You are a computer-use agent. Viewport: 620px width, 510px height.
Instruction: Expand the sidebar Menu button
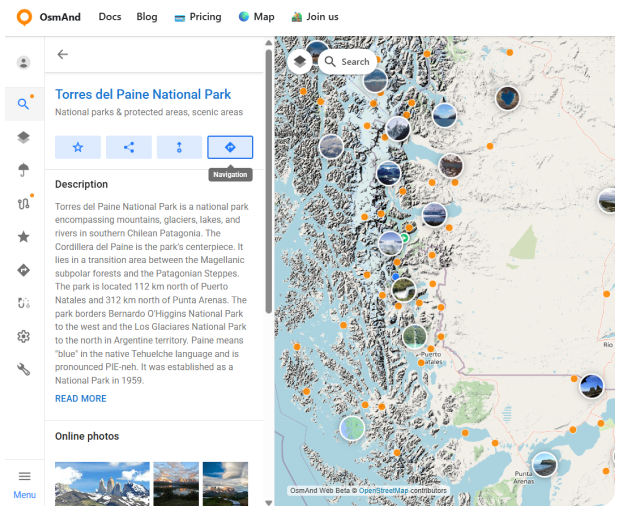point(24,484)
